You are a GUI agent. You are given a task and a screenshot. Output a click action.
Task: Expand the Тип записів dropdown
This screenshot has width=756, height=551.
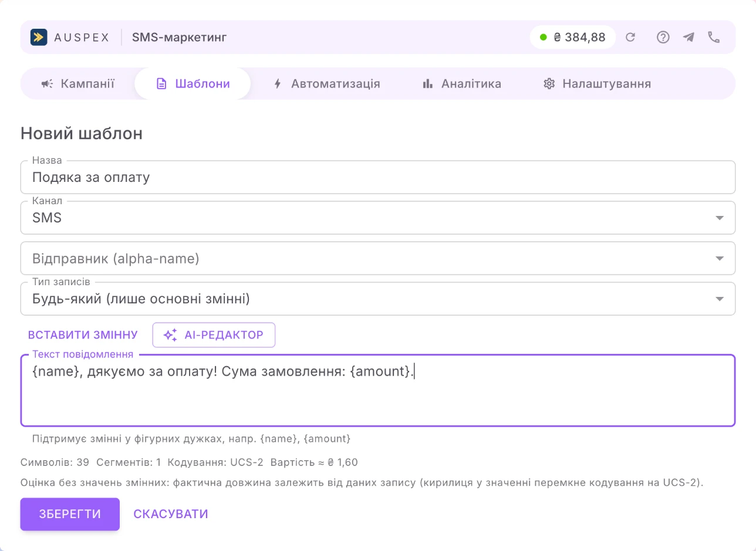[378, 299]
